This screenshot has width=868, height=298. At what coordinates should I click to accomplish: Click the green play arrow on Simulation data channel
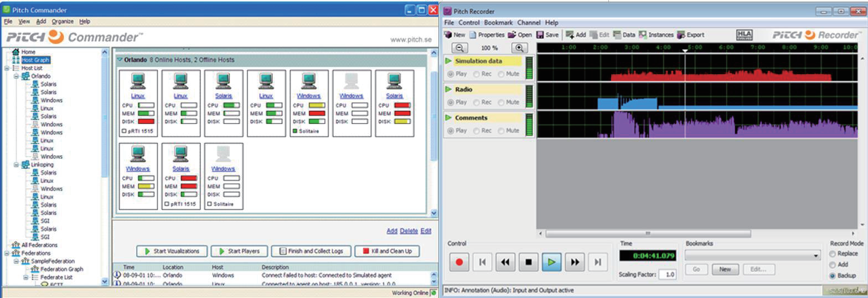pyautogui.click(x=448, y=61)
